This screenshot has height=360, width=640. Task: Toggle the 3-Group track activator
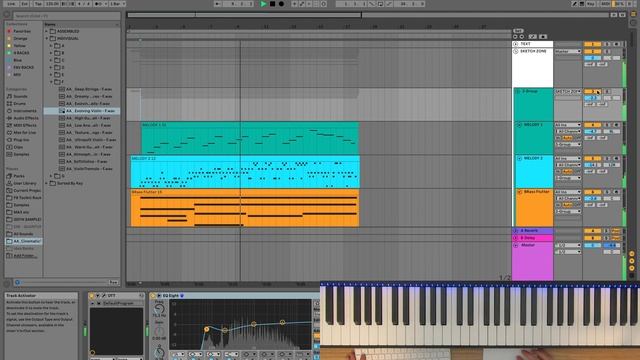[592, 91]
